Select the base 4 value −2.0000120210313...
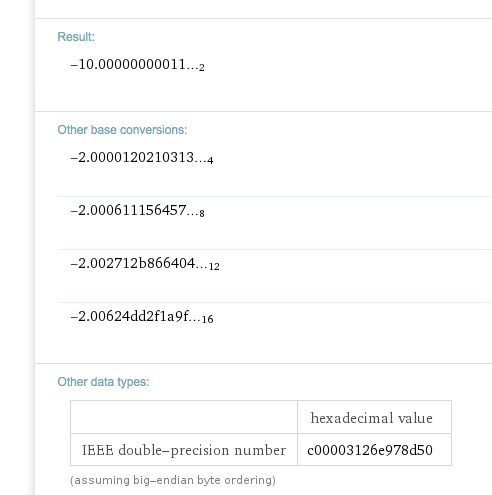 pyautogui.click(x=142, y=158)
